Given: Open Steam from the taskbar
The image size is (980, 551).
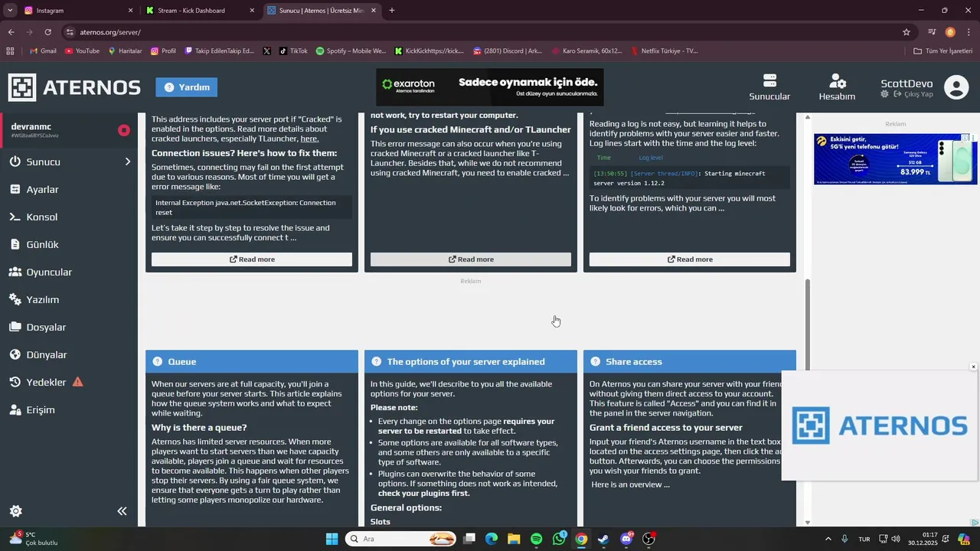Looking at the screenshot, I should [603, 539].
